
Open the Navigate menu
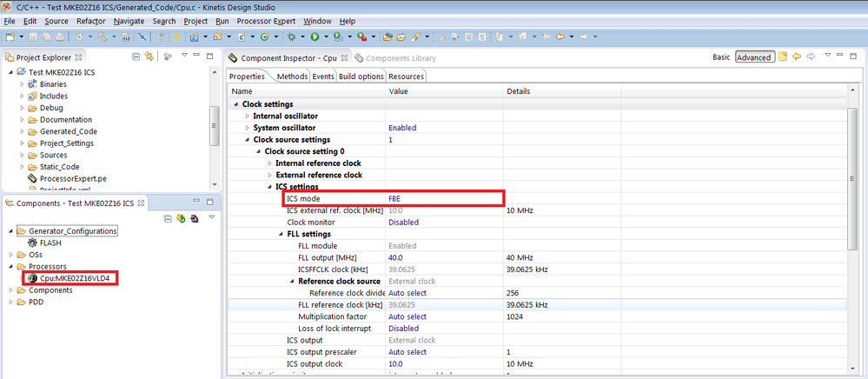129,21
